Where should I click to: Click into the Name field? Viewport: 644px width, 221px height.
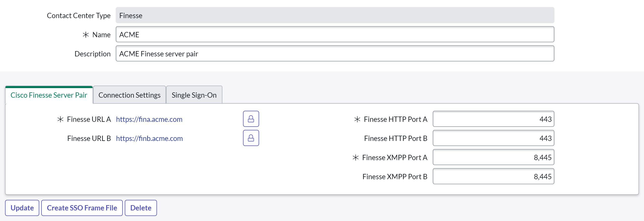pos(335,34)
